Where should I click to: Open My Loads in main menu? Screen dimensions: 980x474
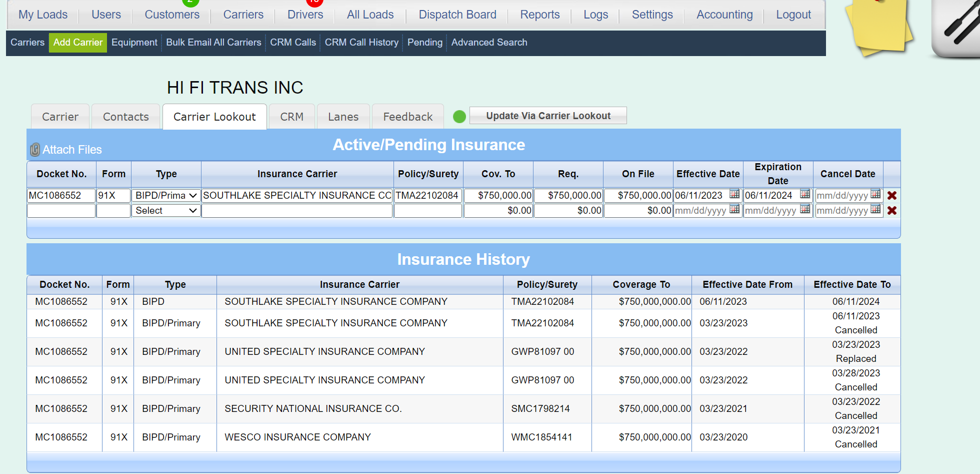coord(43,15)
